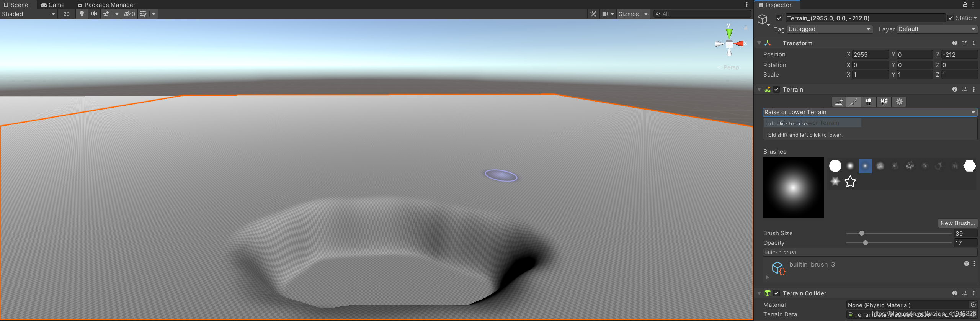Toggle scene effects skybox button

[x=106, y=14]
